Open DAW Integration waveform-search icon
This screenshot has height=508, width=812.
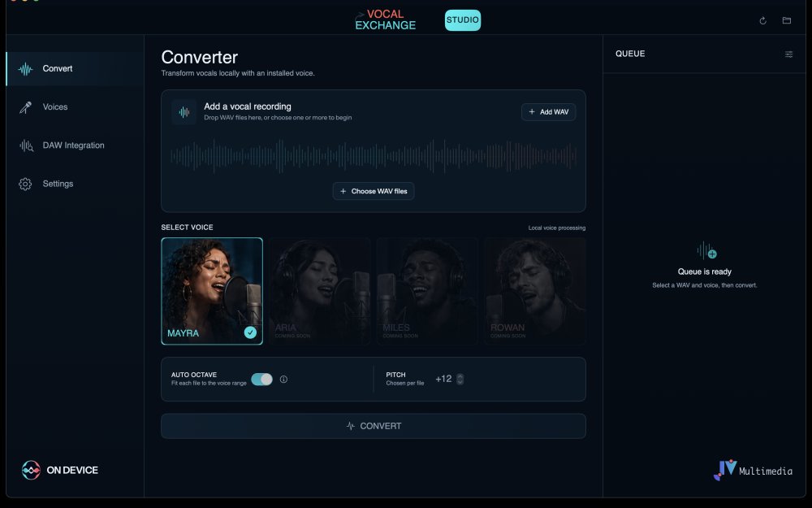26,145
